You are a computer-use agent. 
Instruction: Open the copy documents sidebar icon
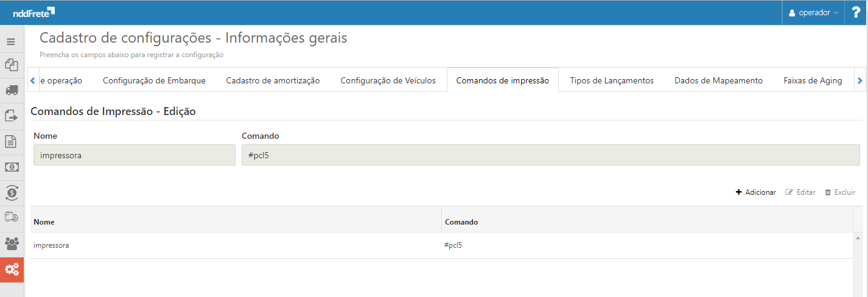click(11, 65)
